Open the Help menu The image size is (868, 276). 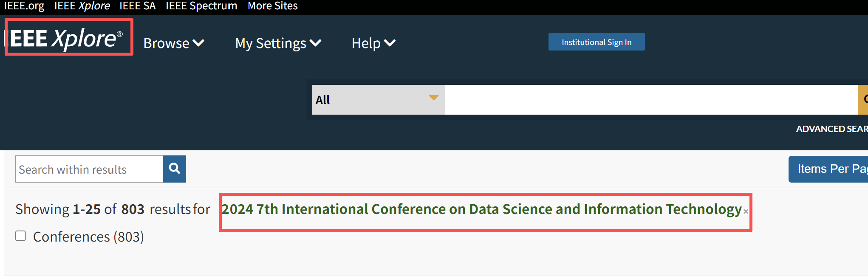click(373, 43)
